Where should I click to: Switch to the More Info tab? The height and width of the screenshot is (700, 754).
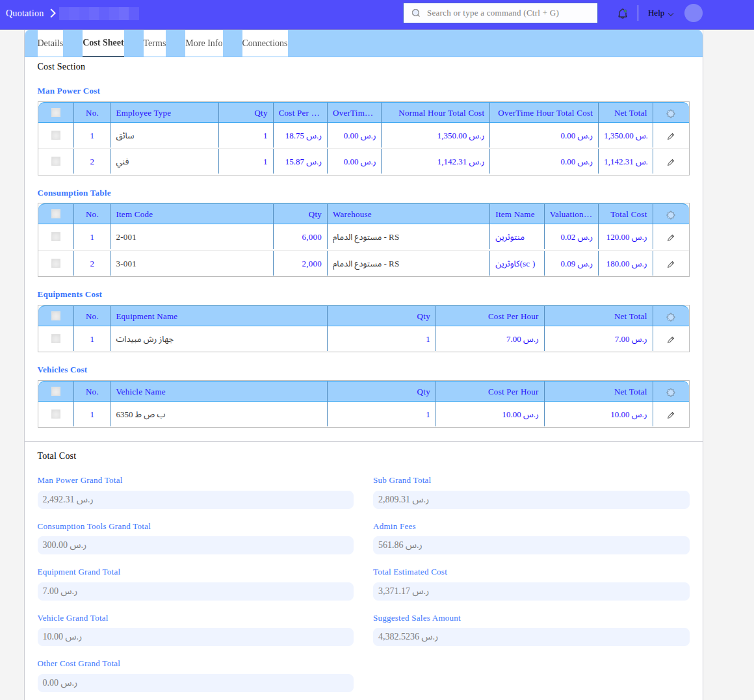(203, 44)
